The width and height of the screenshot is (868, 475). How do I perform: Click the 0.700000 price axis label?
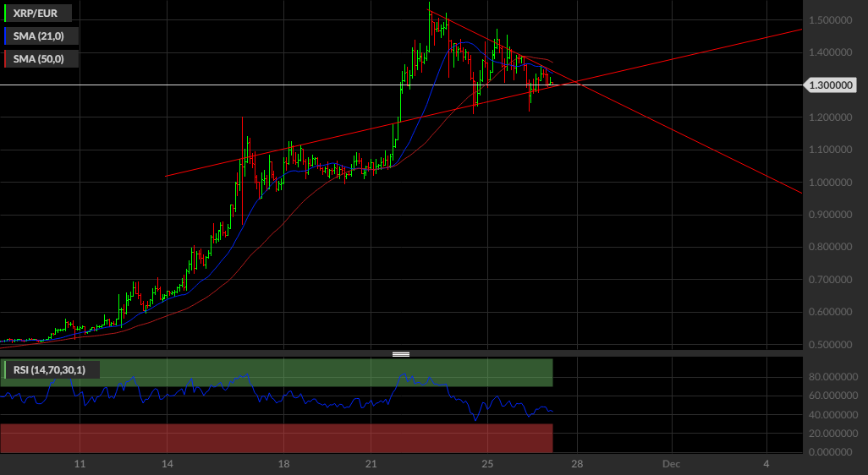click(831, 280)
